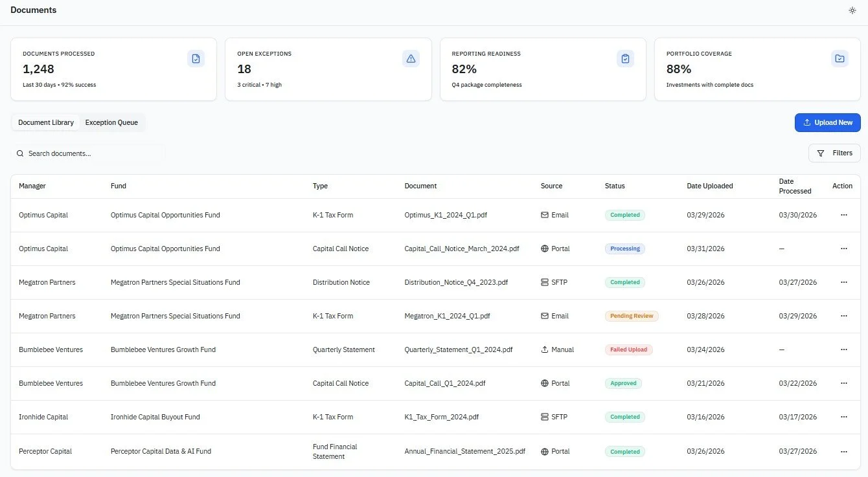Click Quarterly_Statement_Q1_2024.pdf document name
Screen dimensions: 868x477
(459, 349)
